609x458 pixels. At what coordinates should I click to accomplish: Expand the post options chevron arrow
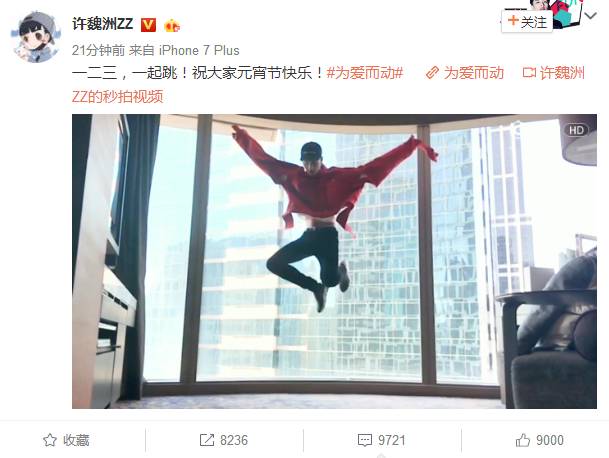coord(590,16)
